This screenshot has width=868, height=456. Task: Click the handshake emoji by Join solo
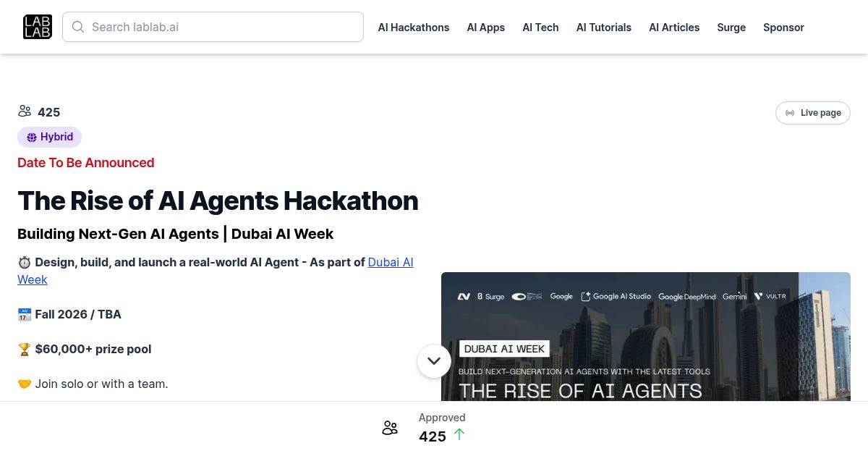25,384
